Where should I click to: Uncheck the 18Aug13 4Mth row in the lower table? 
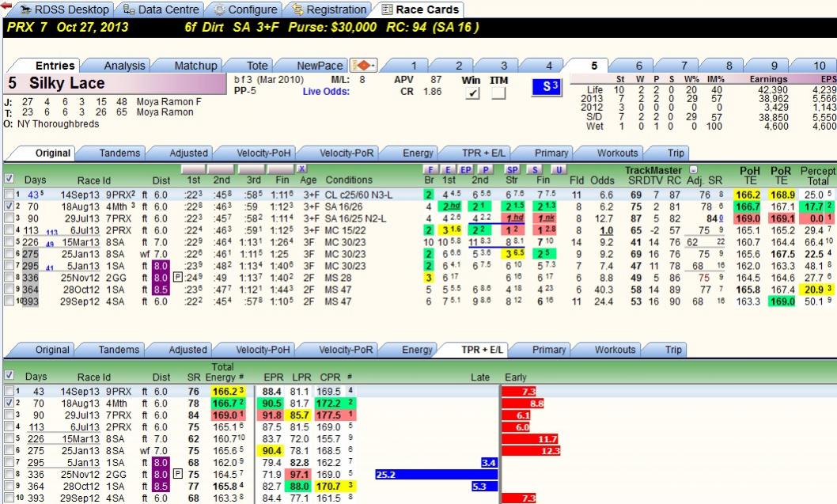[9, 403]
